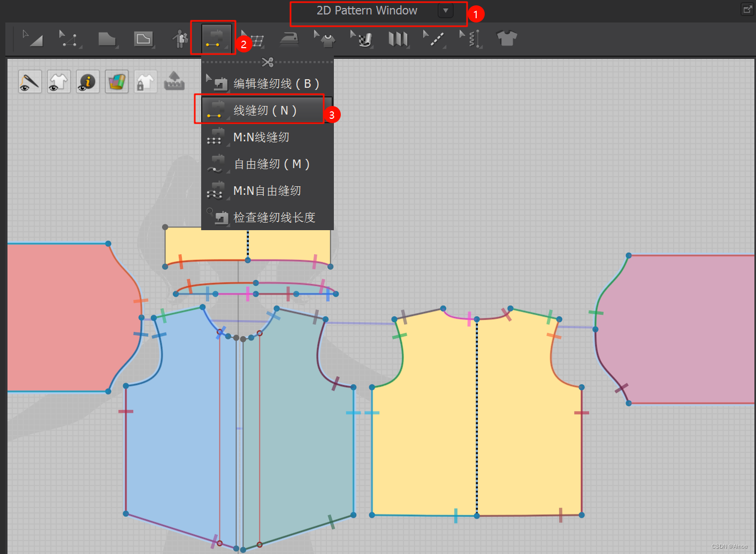Select the Edit Puckering spring tool

[471, 39]
